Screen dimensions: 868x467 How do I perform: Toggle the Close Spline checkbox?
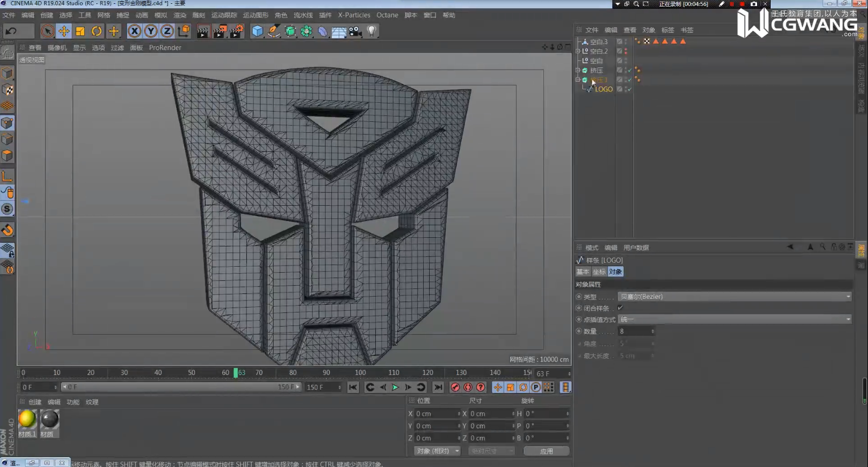pos(620,308)
